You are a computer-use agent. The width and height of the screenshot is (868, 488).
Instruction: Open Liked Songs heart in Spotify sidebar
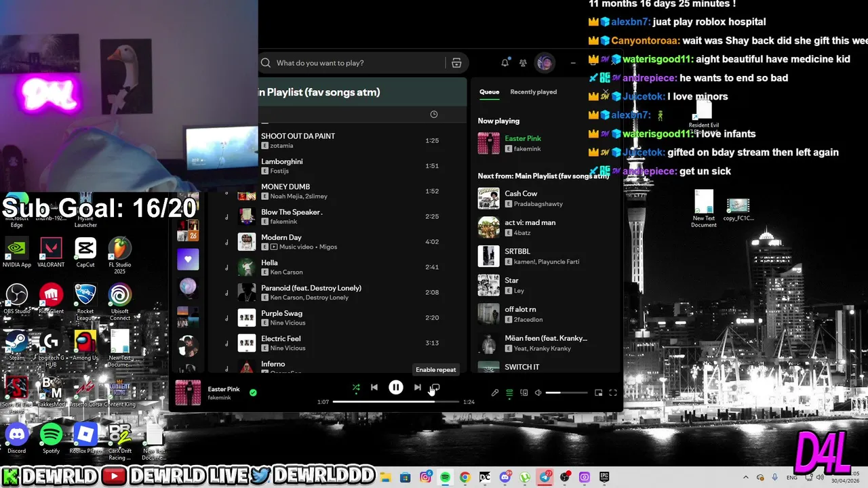[188, 259]
